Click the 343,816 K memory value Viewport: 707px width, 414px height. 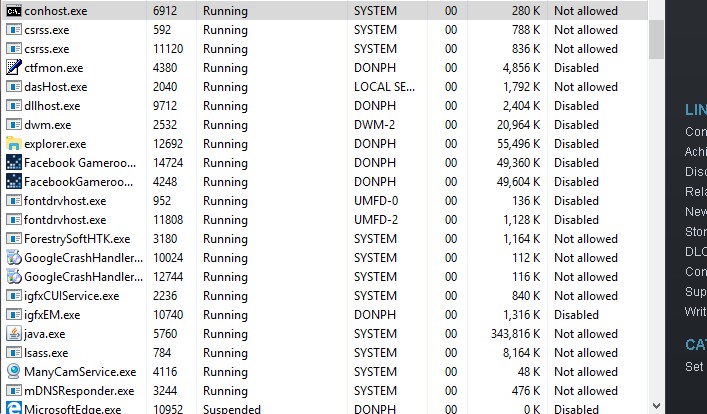click(515, 333)
